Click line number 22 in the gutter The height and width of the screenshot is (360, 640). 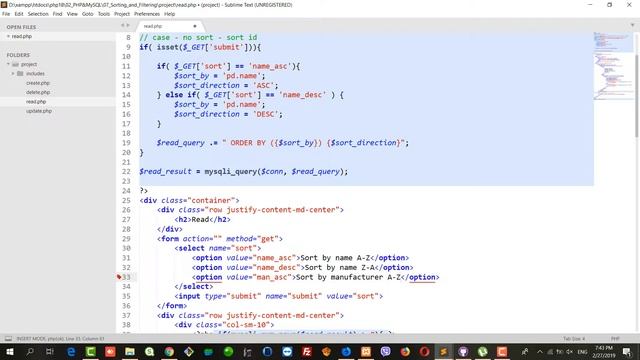pyautogui.click(x=126, y=172)
